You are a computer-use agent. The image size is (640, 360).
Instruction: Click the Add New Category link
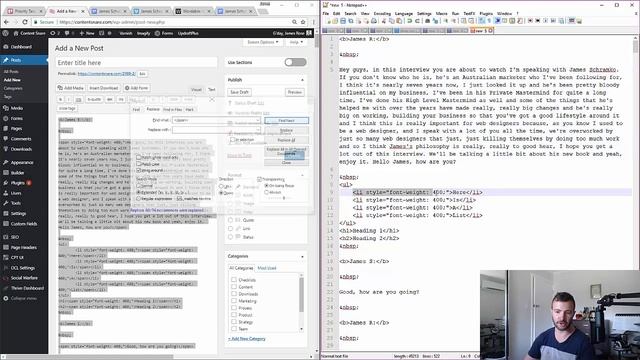[247, 339]
